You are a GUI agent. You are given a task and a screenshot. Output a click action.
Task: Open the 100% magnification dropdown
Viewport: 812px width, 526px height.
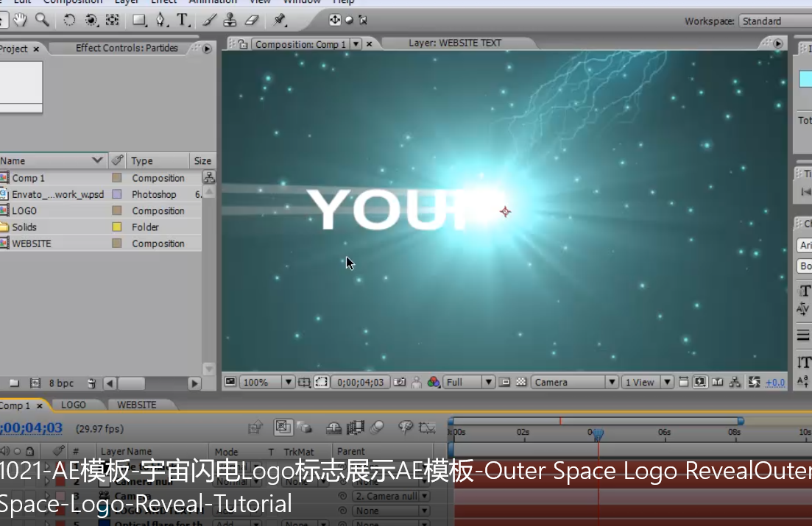click(267, 382)
